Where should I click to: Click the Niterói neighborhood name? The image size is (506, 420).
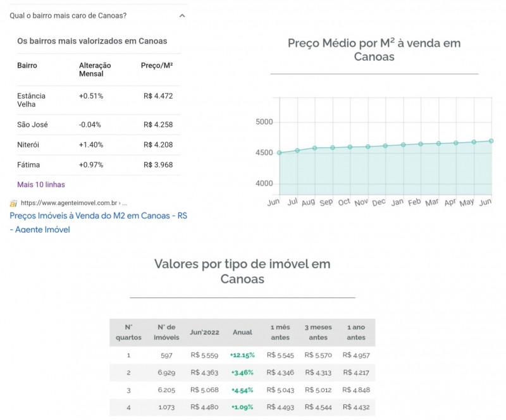pos(28,145)
